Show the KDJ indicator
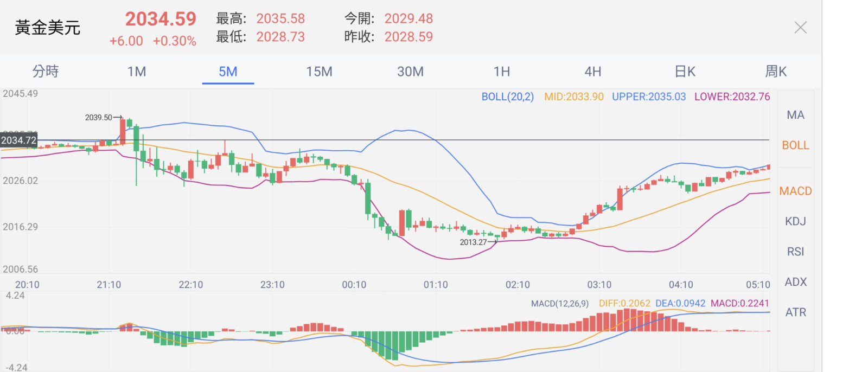 pyautogui.click(x=795, y=221)
